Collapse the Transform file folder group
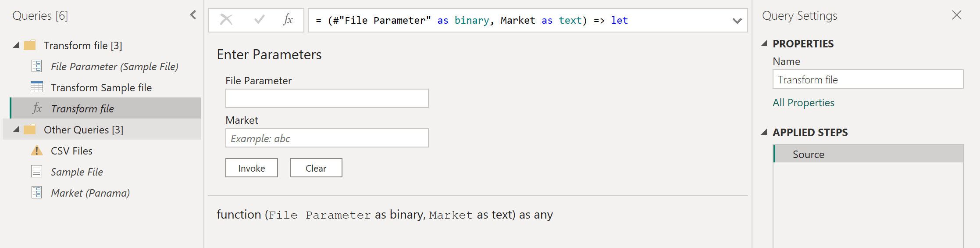 16,45
